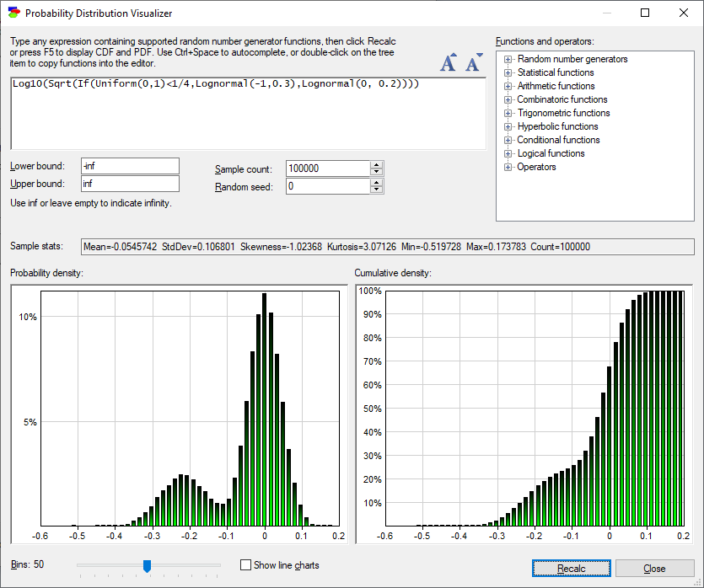Click in the expression editor text
The width and height of the screenshot is (704, 588).
click(216, 84)
